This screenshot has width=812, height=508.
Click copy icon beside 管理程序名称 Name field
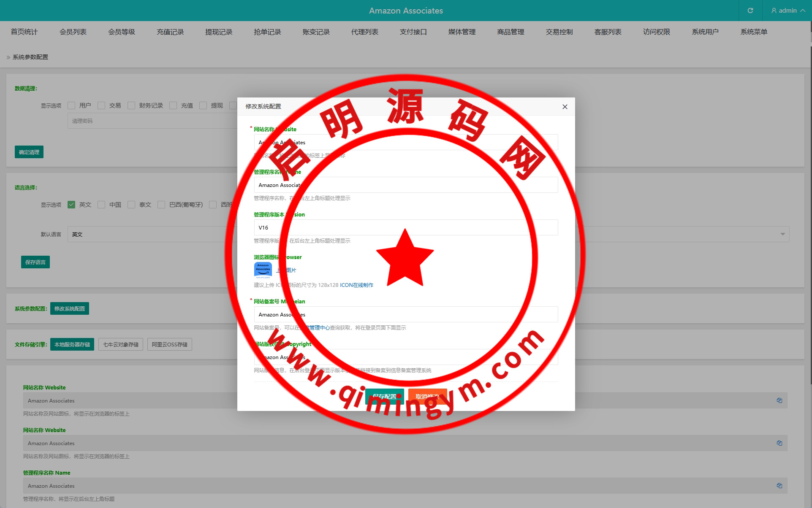pos(779,486)
